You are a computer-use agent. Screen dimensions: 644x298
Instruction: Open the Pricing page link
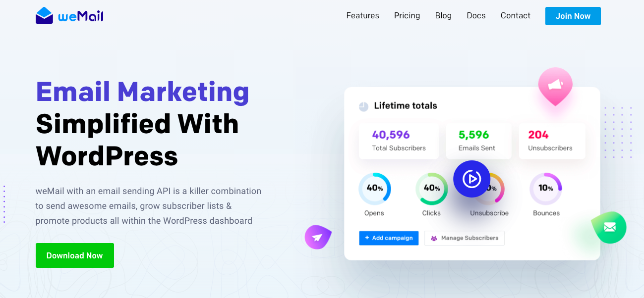click(407, 16)
